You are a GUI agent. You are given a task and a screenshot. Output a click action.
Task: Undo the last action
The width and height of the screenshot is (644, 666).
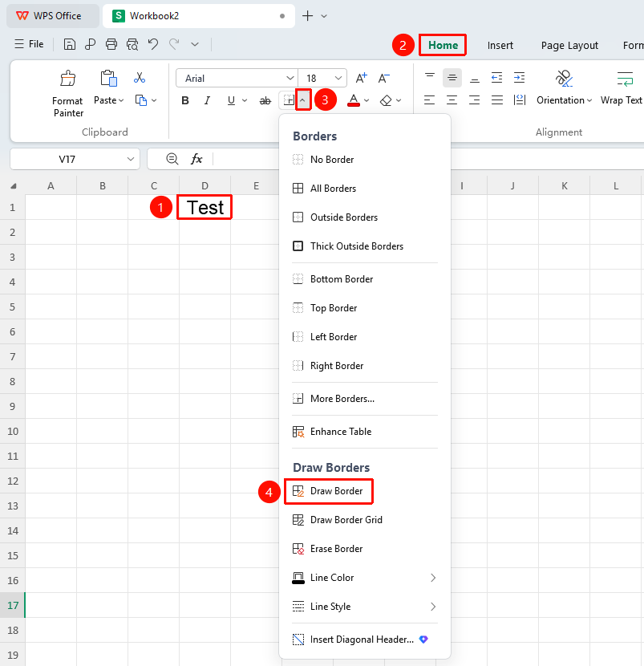pos(153,44)
